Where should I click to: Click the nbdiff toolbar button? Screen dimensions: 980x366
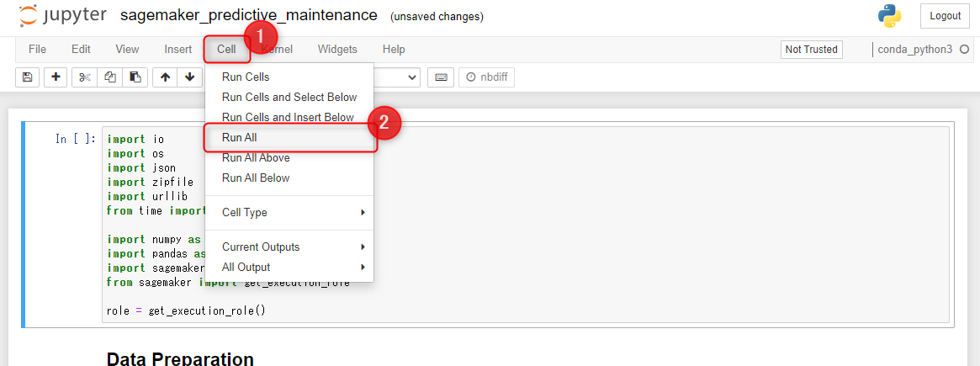click(x=486, y=77)
